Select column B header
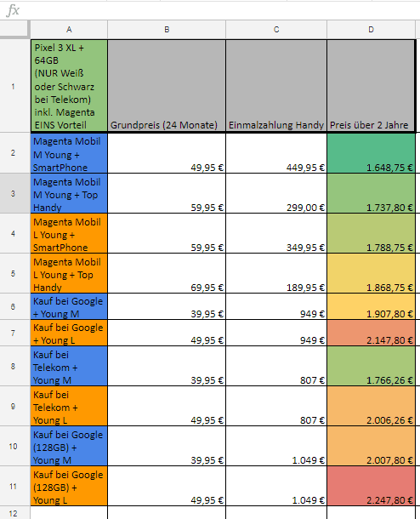420x519 pixels. point(167,30)
